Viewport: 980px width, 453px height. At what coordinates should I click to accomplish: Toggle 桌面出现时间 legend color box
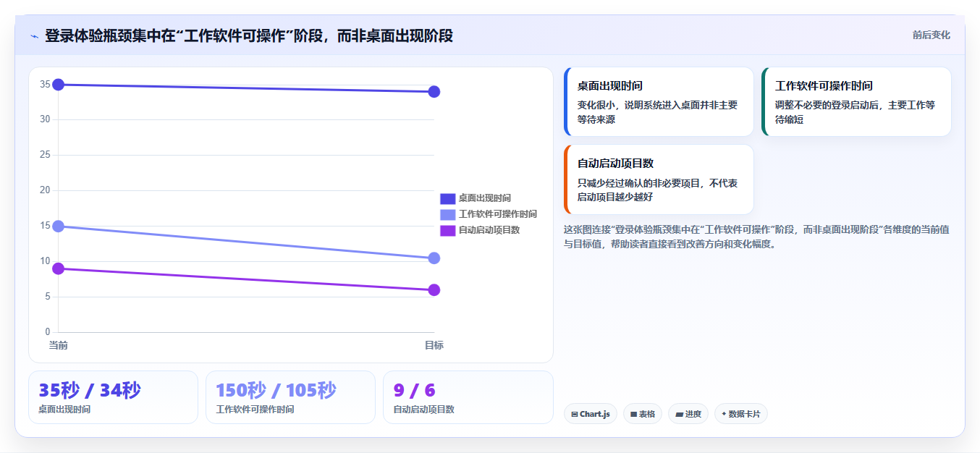pos(447,198)
